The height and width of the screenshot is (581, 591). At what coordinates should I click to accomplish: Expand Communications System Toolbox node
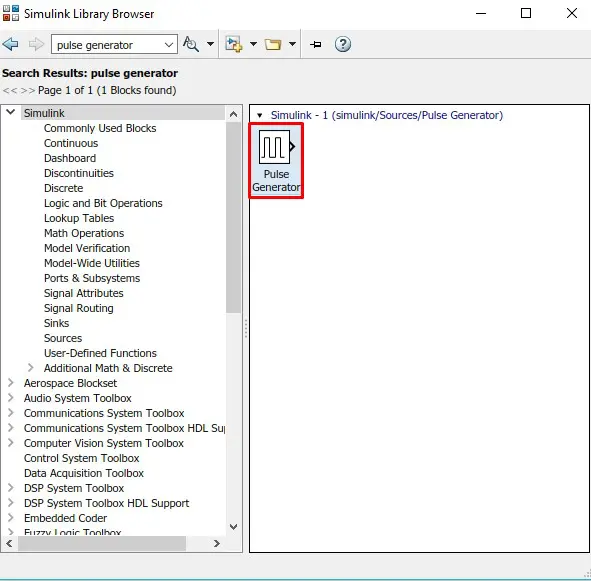pyautogui.click(x=11, y=413)
